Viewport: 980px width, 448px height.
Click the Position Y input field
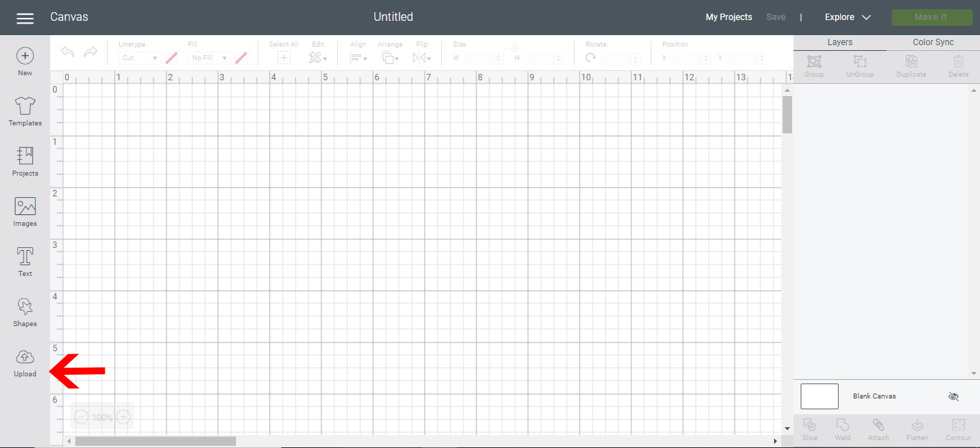pos(746,58)
